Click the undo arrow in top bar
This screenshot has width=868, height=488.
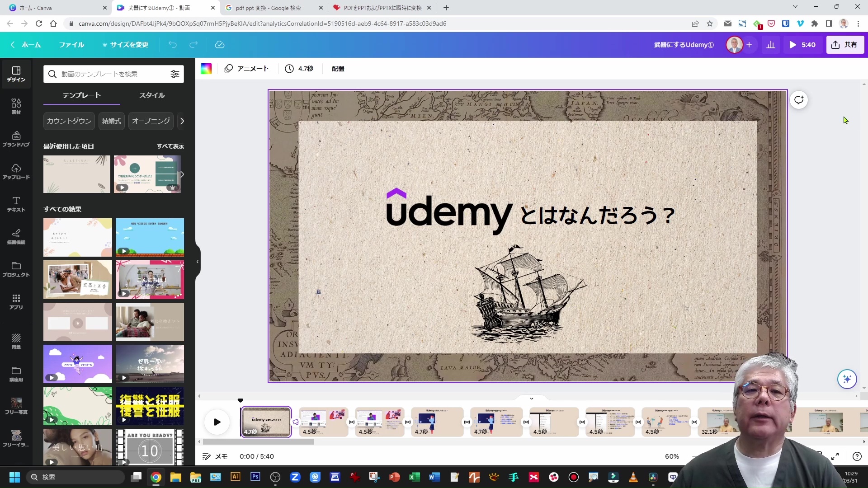click(x=172, y=44)
